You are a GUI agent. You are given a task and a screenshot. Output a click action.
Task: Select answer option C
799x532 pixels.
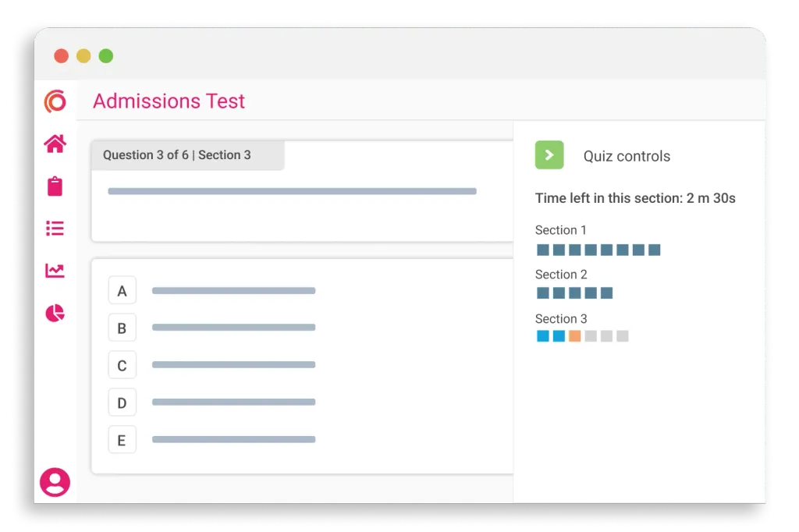pyautogui.click(x=122, y=365)
